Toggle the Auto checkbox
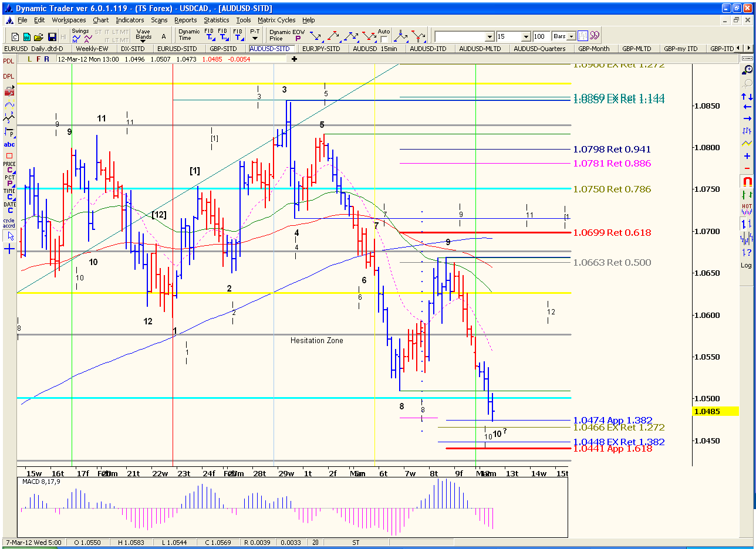756x549 pixels. (383, 39)
